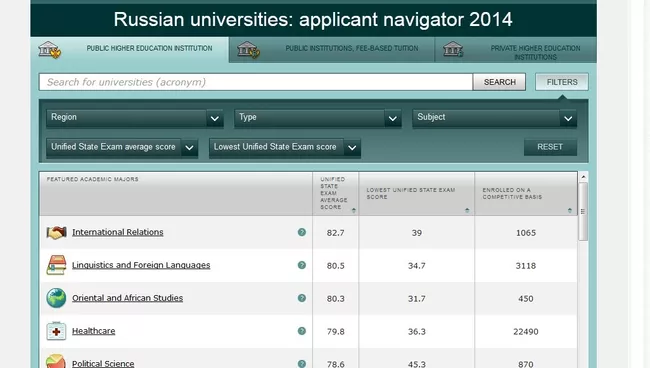Open the International Relations link
This screenshot has width=650, height=368.
pos(118,232)
